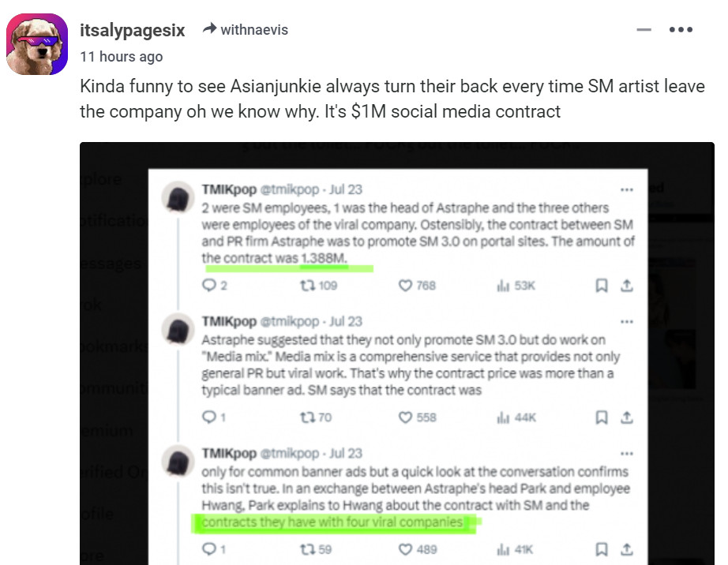The width and height of the screenshot is (728, 565).
Task: Open the embedded tweet screenshot image
Action: click(x=397, y=354)
